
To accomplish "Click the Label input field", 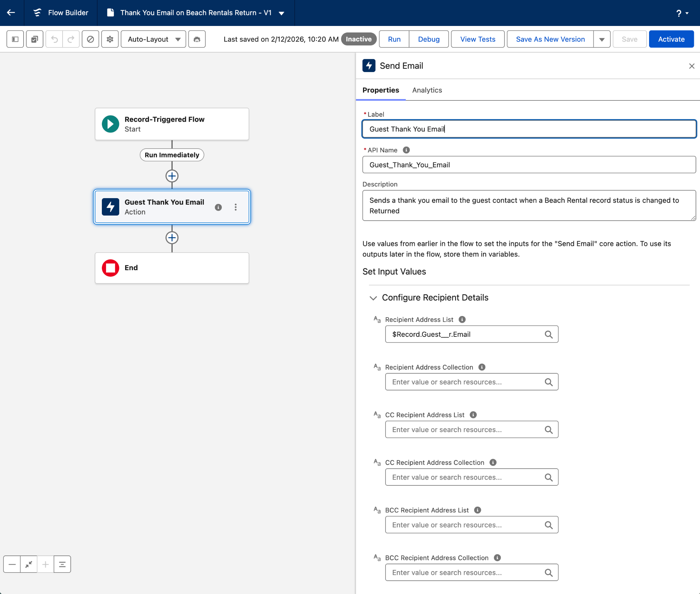I will (x=529, y=129).
